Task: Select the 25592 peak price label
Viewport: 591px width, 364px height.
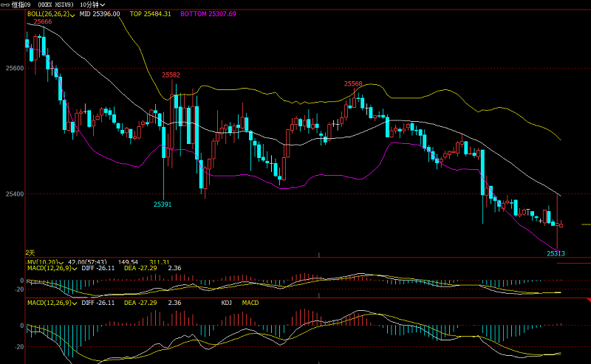Action: click(x=171, y=75)
